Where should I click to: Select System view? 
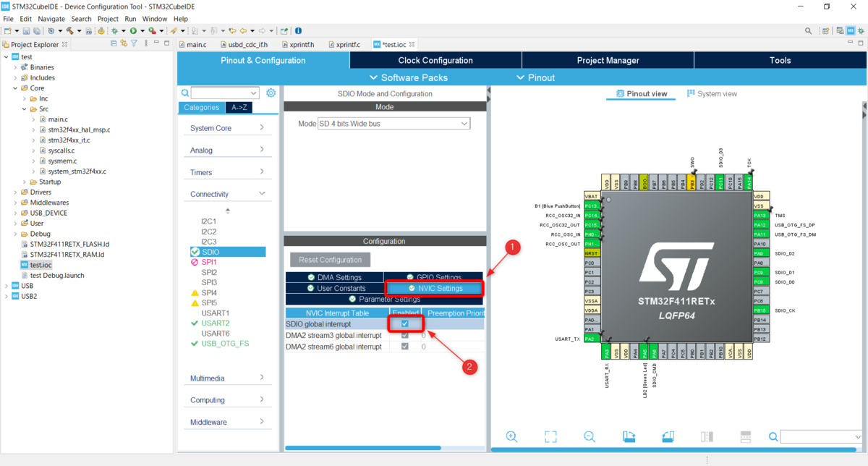pyautogui.click(x=712, y=93)
